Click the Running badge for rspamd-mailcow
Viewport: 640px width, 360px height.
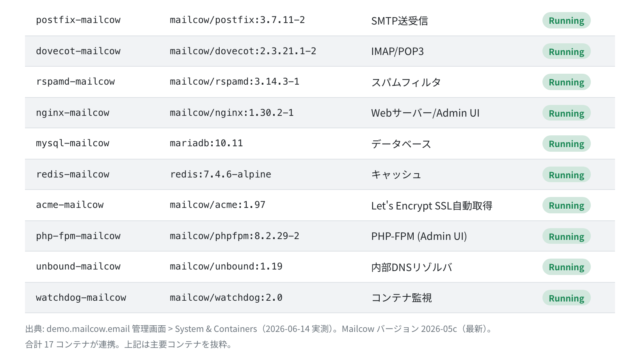[x=566, y=82]
